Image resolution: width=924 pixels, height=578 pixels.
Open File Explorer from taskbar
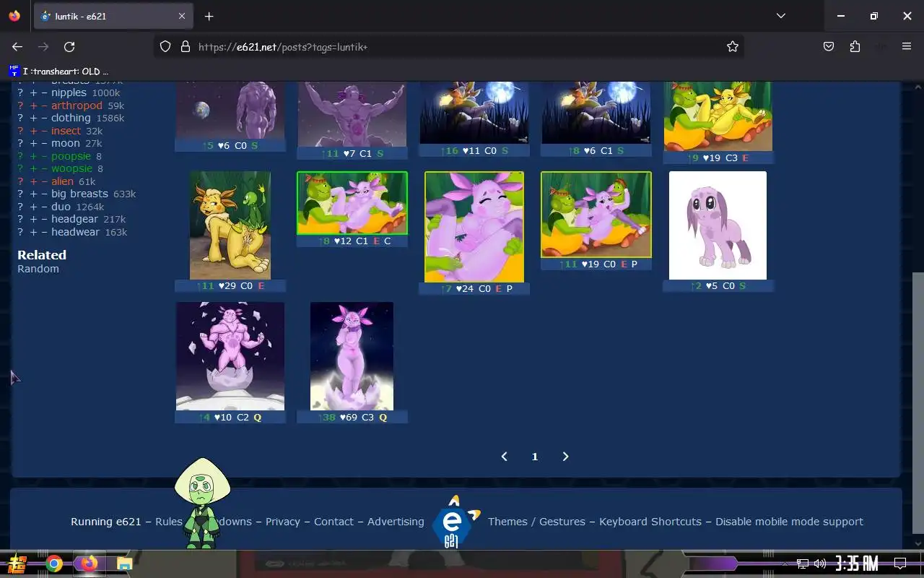coord(124,564)
